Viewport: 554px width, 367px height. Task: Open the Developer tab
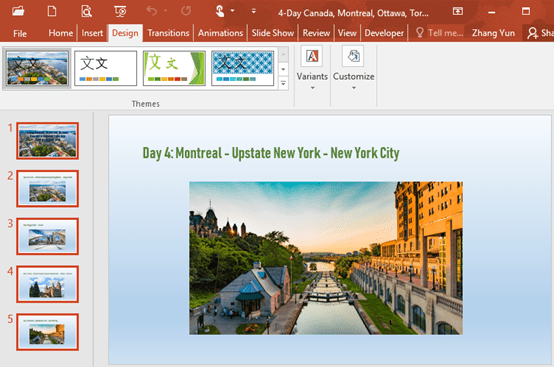384,33
